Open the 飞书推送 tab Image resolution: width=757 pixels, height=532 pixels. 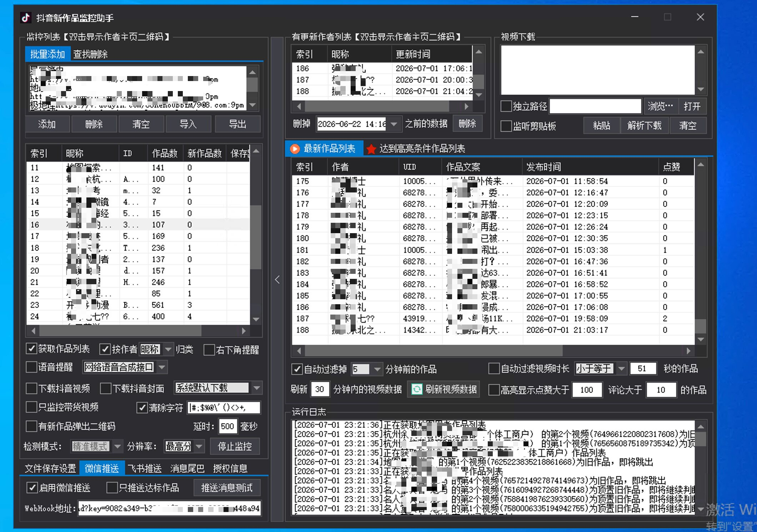[145, 468]
